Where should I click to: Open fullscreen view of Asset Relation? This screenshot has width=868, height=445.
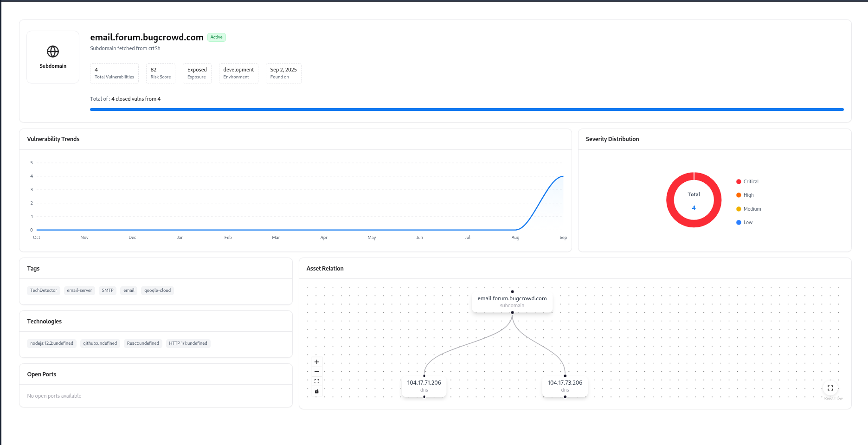830,388
